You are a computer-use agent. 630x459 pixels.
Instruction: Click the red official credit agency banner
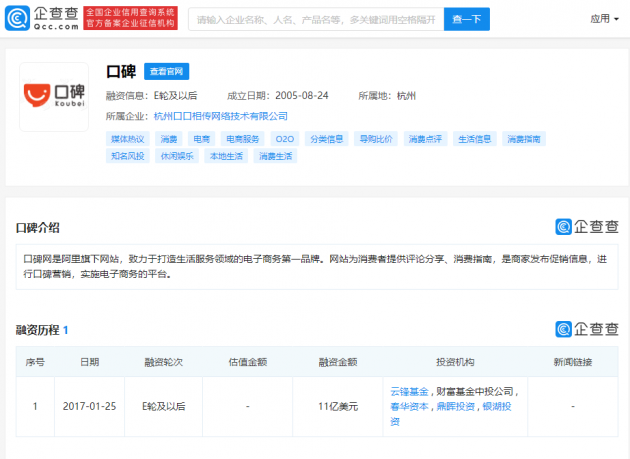(131, 18)
